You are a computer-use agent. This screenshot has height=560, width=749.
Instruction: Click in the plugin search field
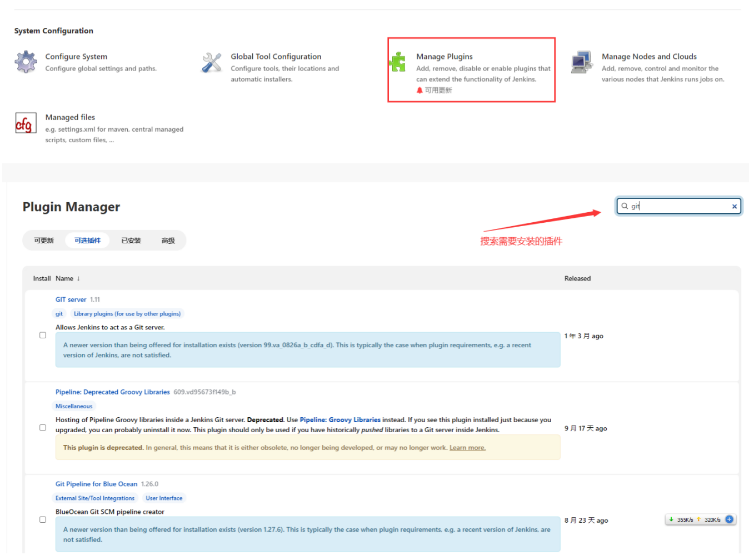click(x=679, y=206)
